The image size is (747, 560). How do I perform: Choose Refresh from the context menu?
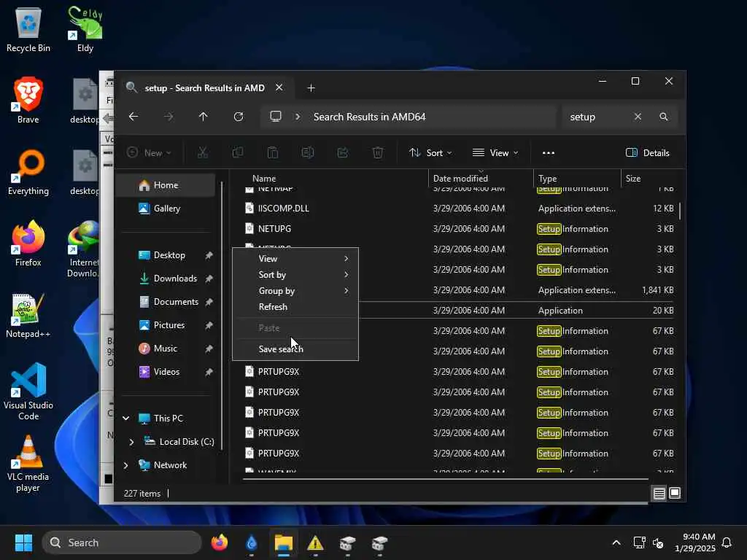coord(295,307)
